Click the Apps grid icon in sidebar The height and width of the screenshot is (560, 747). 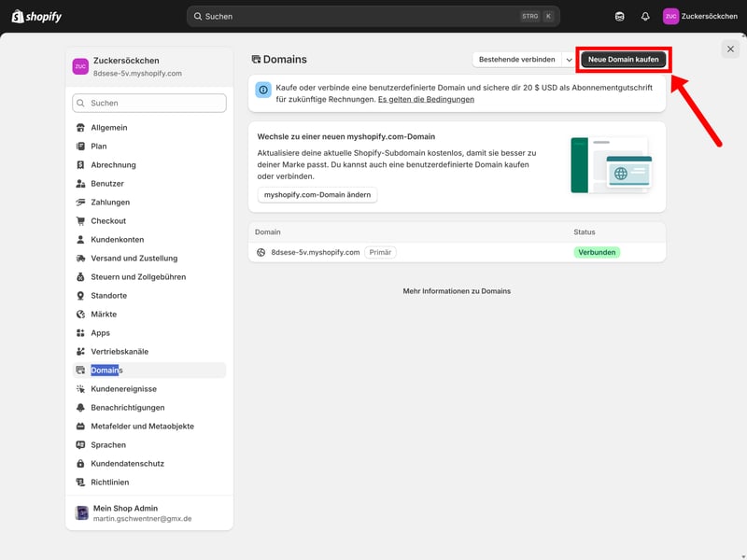click(81, 333)
